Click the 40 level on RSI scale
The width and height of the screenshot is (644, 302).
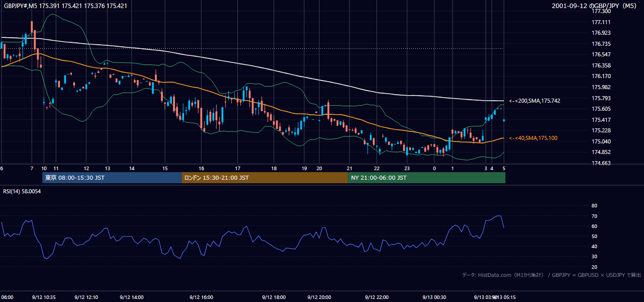coord(594,247)
